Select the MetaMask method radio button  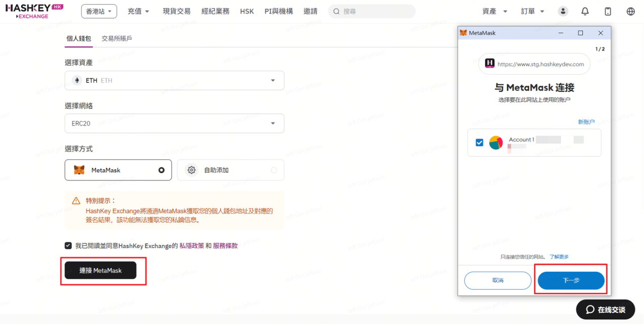[161, 170]
